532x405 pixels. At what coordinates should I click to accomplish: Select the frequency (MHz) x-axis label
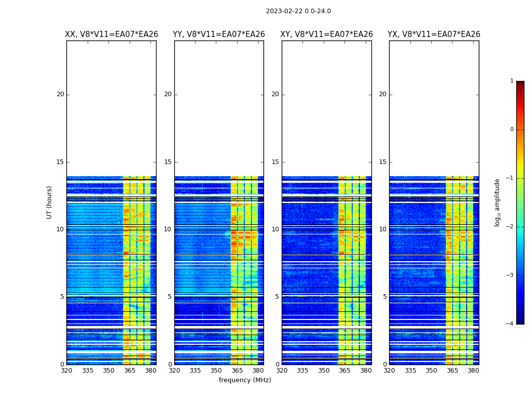coord(245,380)
